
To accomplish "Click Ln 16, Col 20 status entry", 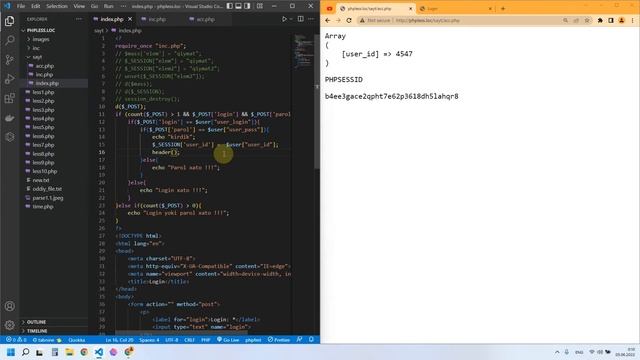I will tap(119, 340).
